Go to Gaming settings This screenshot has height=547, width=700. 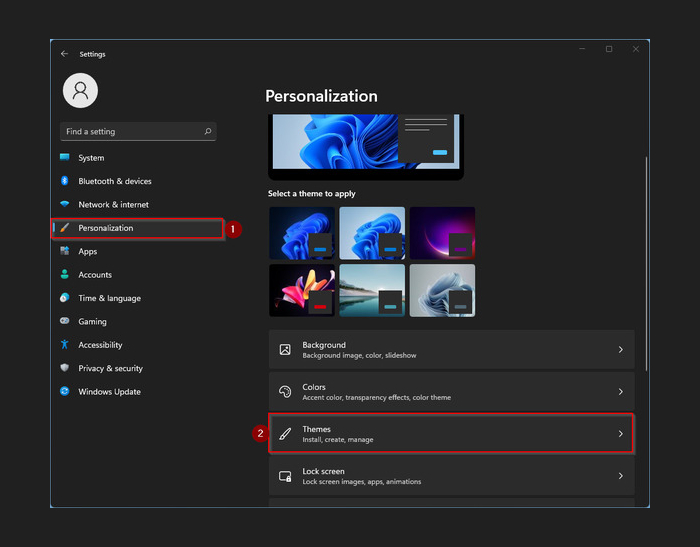pos(138,322)
